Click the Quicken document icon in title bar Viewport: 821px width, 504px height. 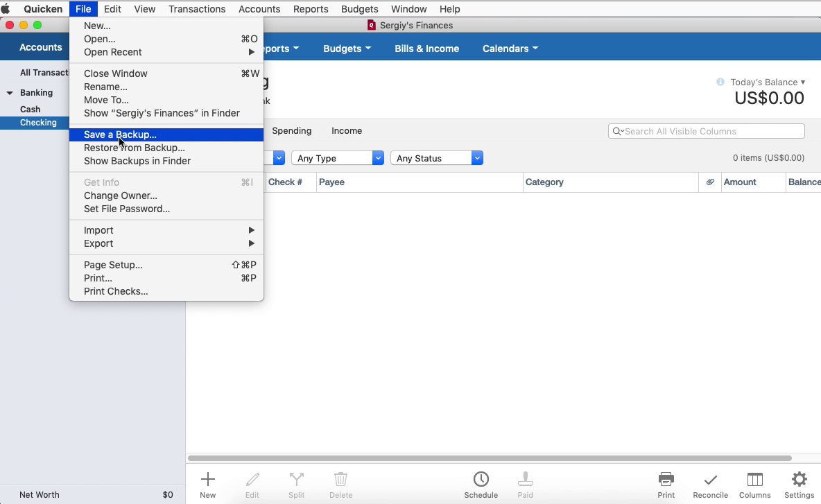point(372,25)
